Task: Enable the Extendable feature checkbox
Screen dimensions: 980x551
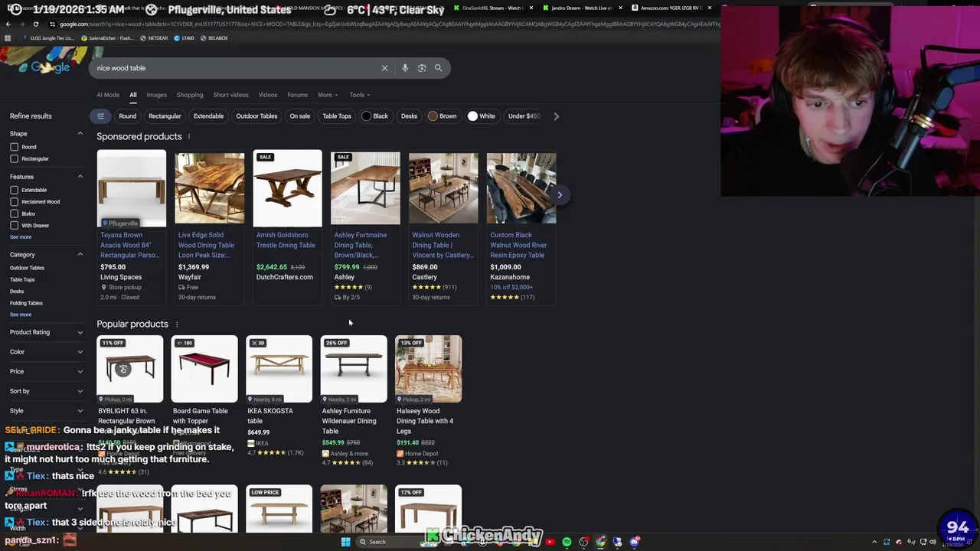Action: coord(14,190)
